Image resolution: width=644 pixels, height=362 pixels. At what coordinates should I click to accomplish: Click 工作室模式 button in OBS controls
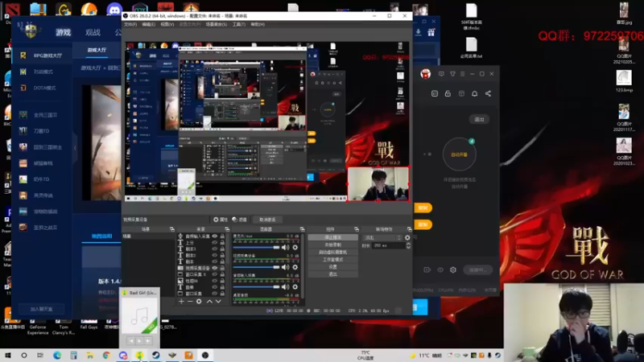click(332, 260)
